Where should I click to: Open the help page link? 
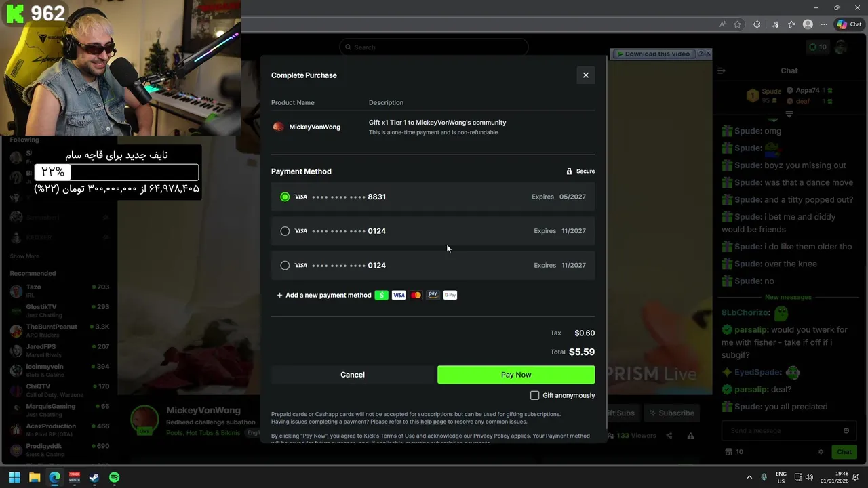[x=433, y=422]
